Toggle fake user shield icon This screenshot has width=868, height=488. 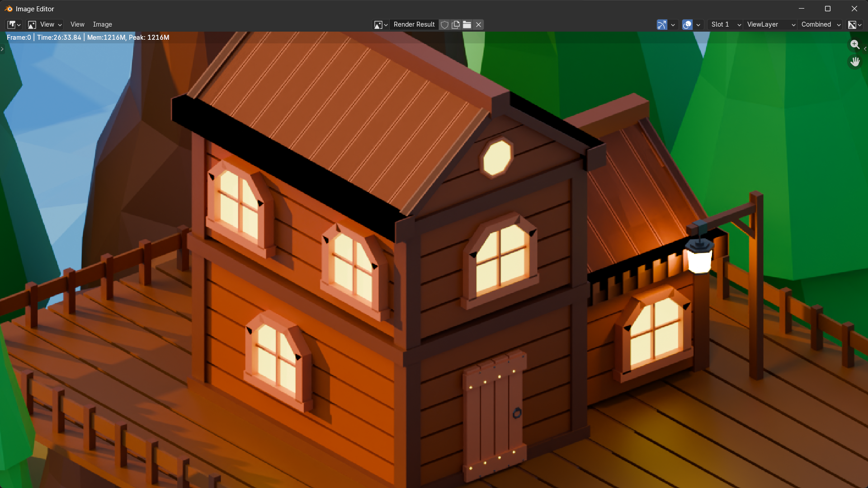(x=445, y=24)
